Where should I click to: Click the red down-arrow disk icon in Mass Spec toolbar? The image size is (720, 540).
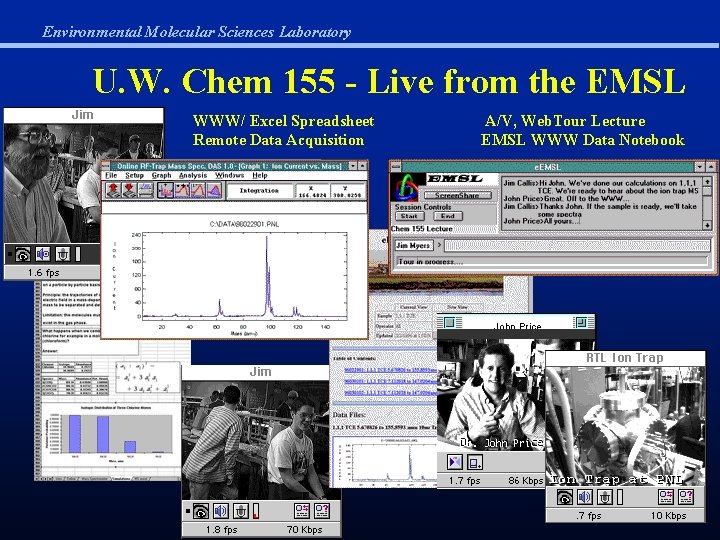[129, 190]
